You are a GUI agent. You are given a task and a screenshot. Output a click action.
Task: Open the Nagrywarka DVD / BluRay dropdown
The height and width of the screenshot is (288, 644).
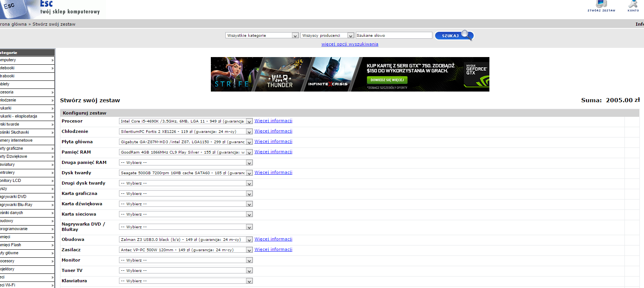point(186,227)
